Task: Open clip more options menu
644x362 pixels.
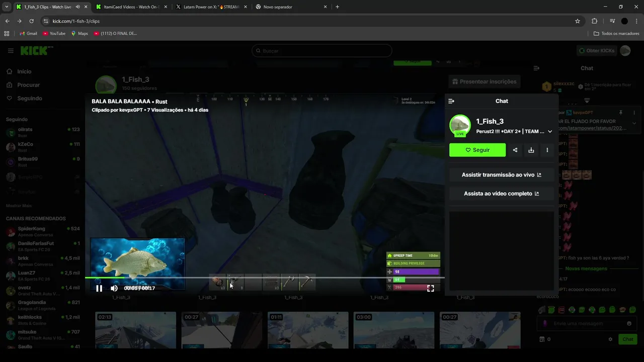Action: [x=547, y=150]
